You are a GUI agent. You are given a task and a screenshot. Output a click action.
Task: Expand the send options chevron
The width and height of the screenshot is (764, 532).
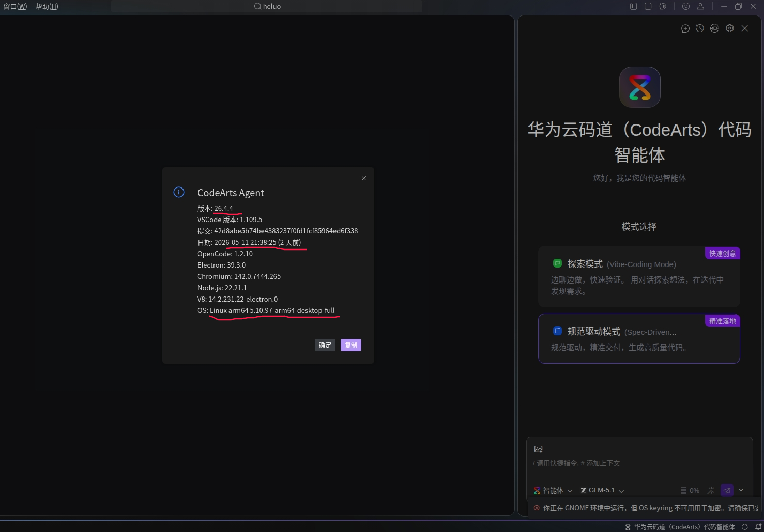741,490
